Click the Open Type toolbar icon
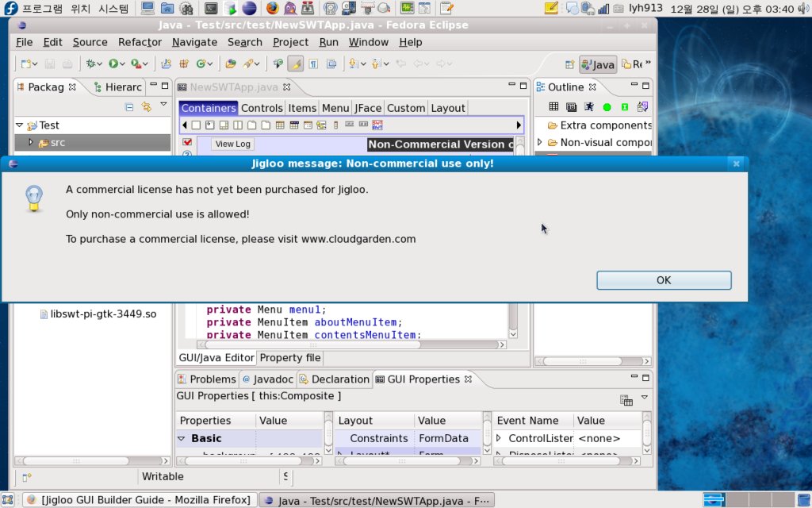The height and width of the screenshot is (508, 812). coord(231,63)
